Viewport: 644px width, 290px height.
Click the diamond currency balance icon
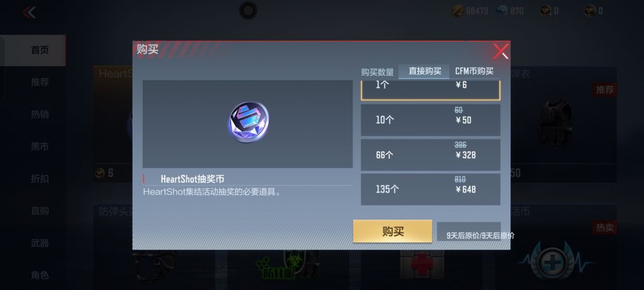pos(501,11)
